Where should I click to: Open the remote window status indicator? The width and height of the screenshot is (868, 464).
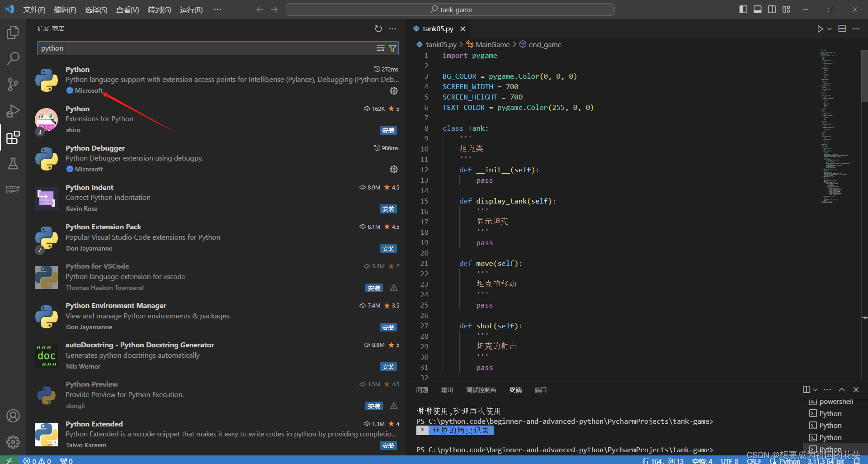pyautogui.click(x=9, y=460)
